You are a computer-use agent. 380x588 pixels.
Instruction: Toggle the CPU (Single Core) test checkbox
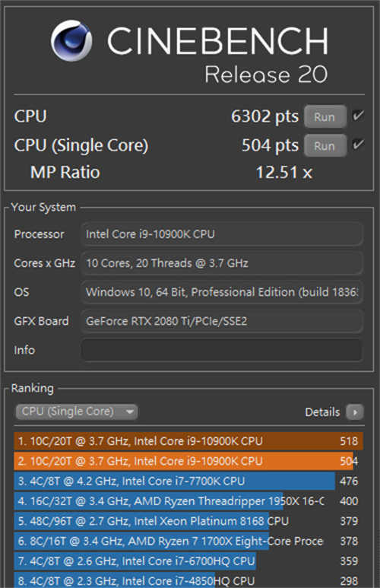358,145
